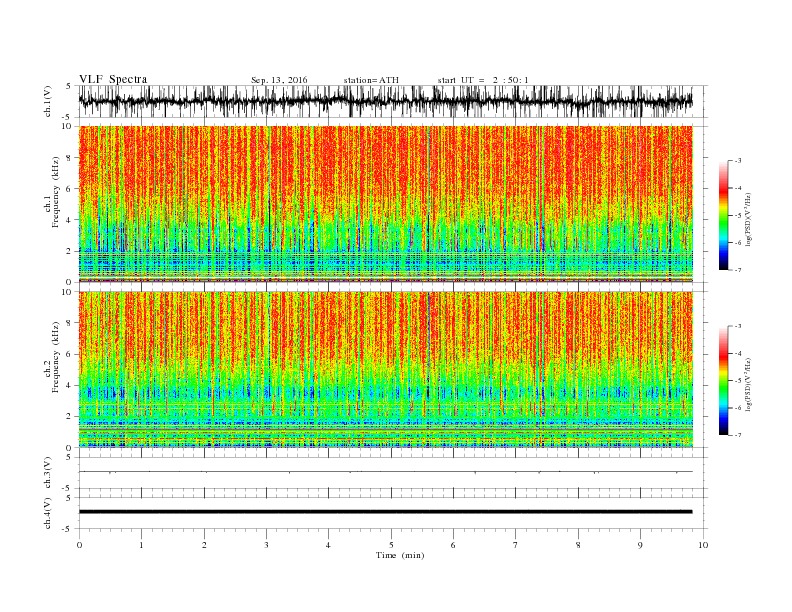Click the time axis tick label "0"
This screenshot has height=612, width=792.
[79, 545]
